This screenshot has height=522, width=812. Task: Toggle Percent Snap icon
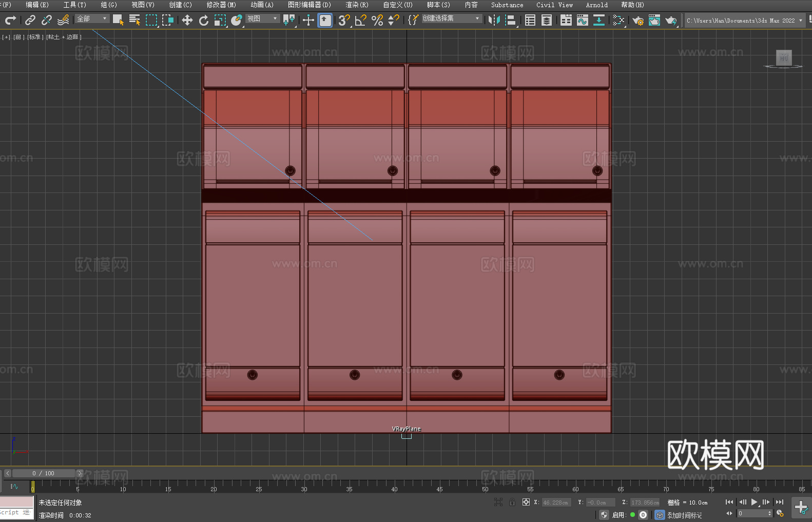[x=377, y=20]
